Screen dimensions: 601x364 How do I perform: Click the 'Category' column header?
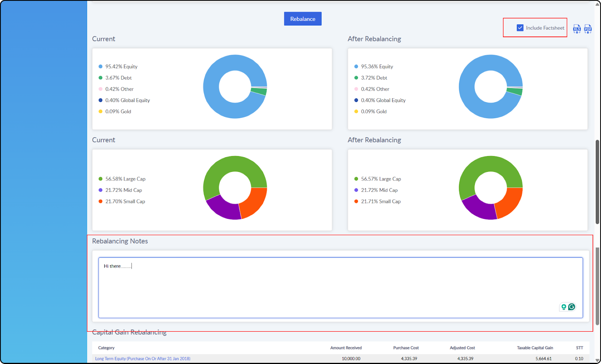tap(106, 348)
